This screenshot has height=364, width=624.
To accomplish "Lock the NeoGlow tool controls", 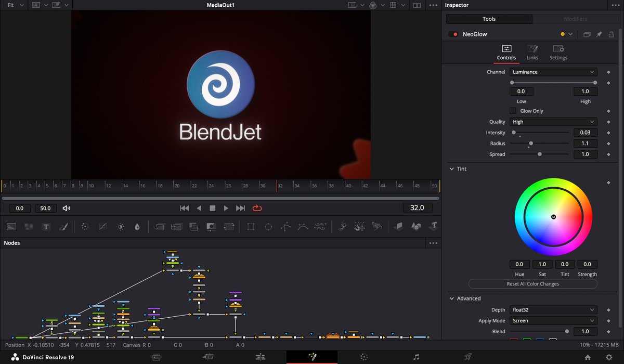I will pos(612,34).
